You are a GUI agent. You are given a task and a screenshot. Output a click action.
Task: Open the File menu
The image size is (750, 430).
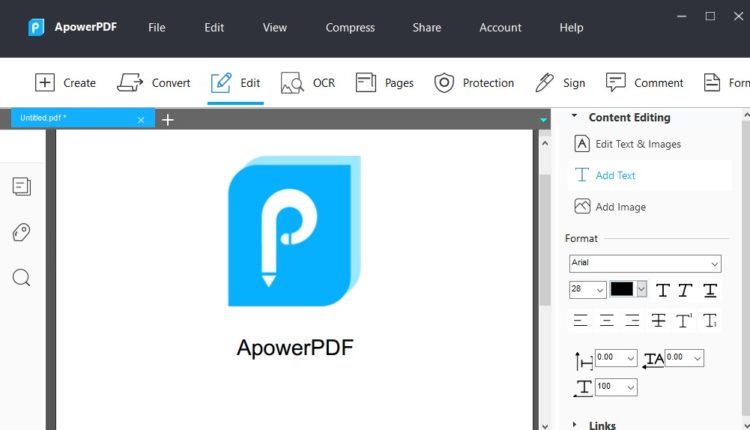pos(157,28)
